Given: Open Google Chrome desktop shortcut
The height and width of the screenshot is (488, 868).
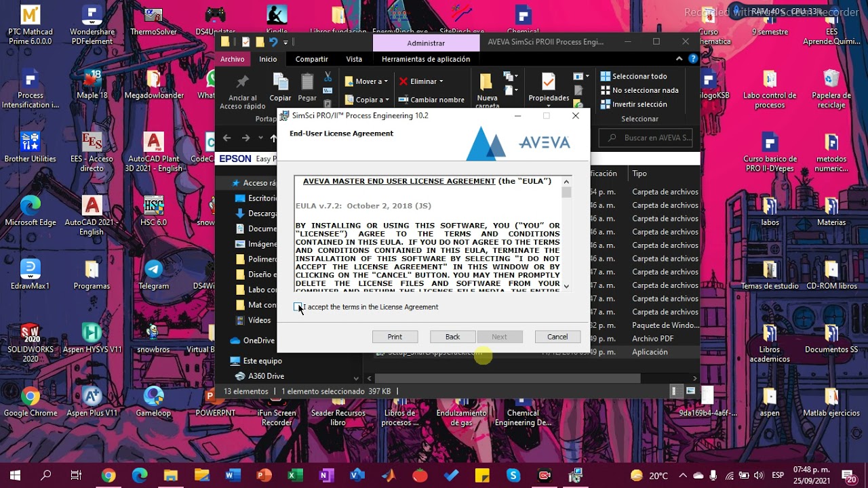Looking at the screenshot, I should click(x=31, y=401).
